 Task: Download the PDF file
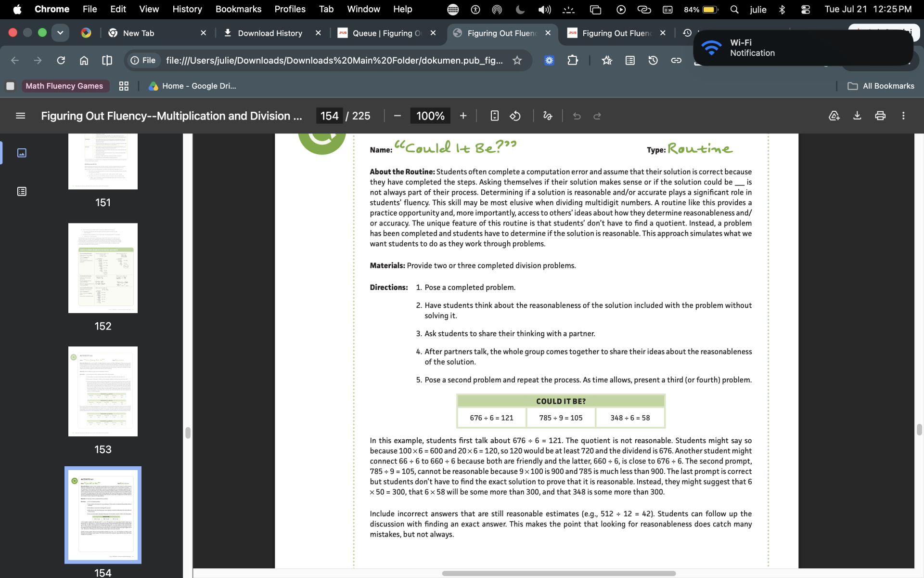tap(857, 116)
